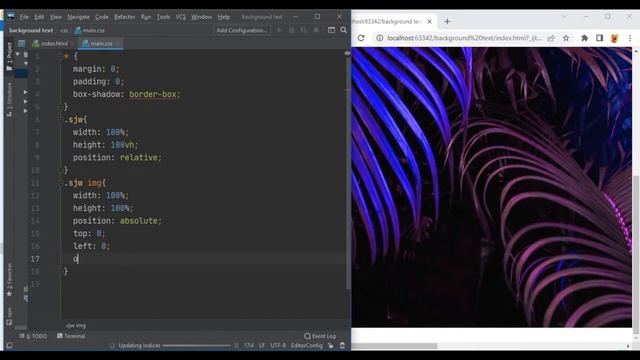Expand the second collapsed project tree arrow
Screen dimensions: 640x360
coord(26,102)
